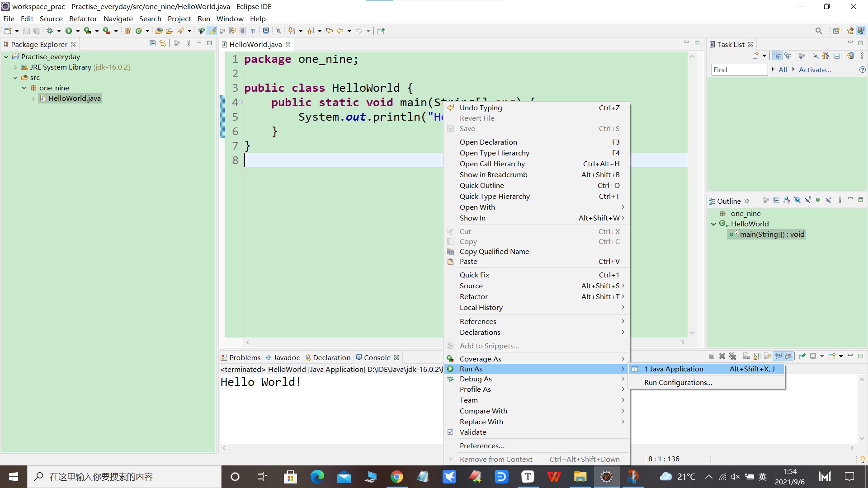Click the New Java Package toolbar icon
868x488 pixels.
click(127, 31)
